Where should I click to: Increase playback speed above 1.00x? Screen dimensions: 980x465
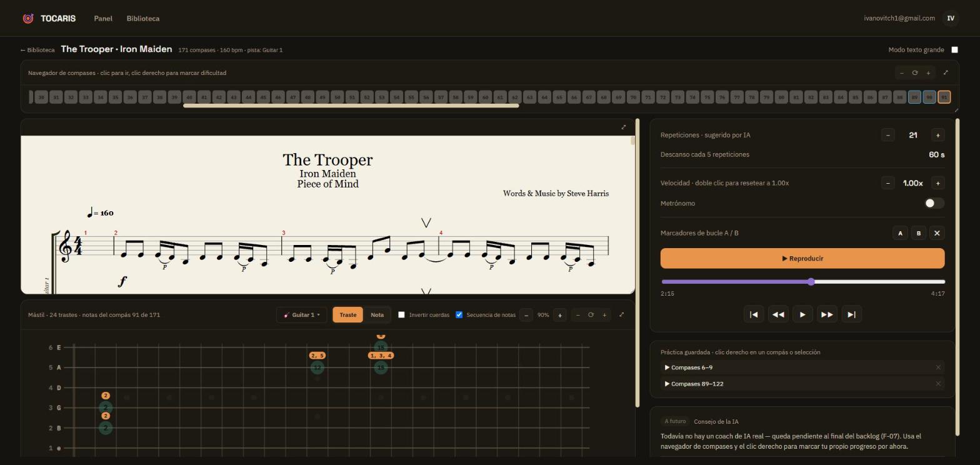(937, 183)
